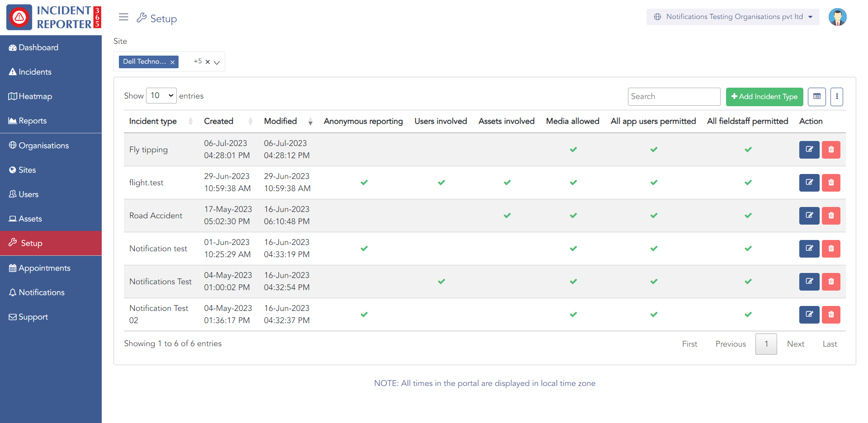Edit the Fly tipping incident type

point(809,150)
